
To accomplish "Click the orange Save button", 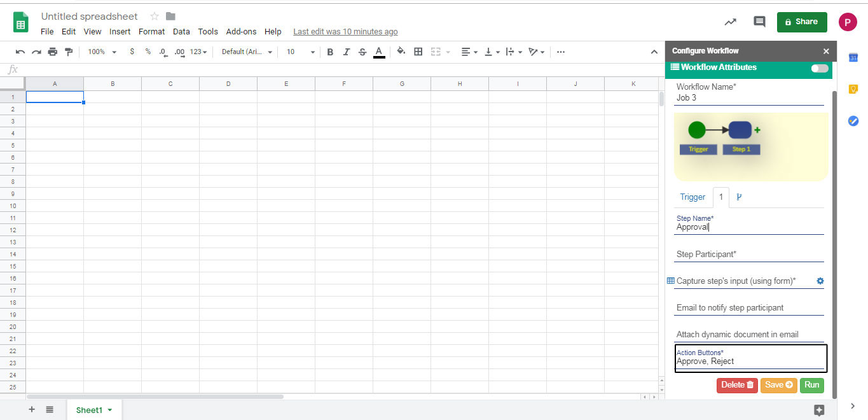I will 778,385.
